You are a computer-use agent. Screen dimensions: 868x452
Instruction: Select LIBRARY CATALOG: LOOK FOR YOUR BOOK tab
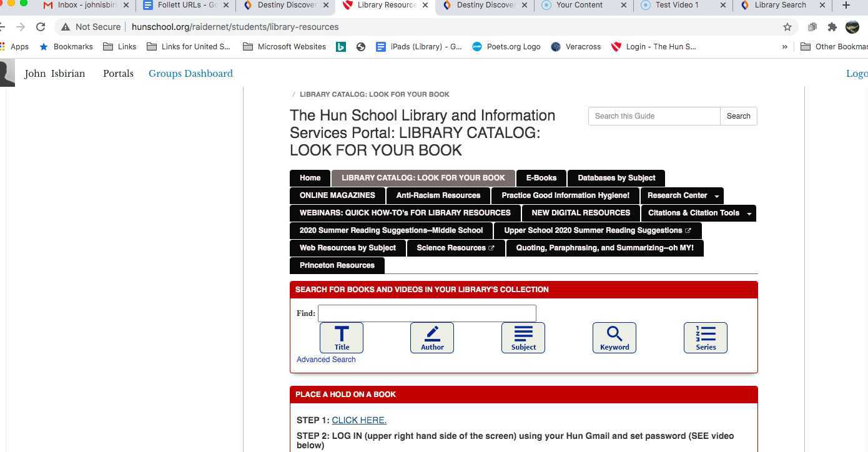[x=423, y=178]
